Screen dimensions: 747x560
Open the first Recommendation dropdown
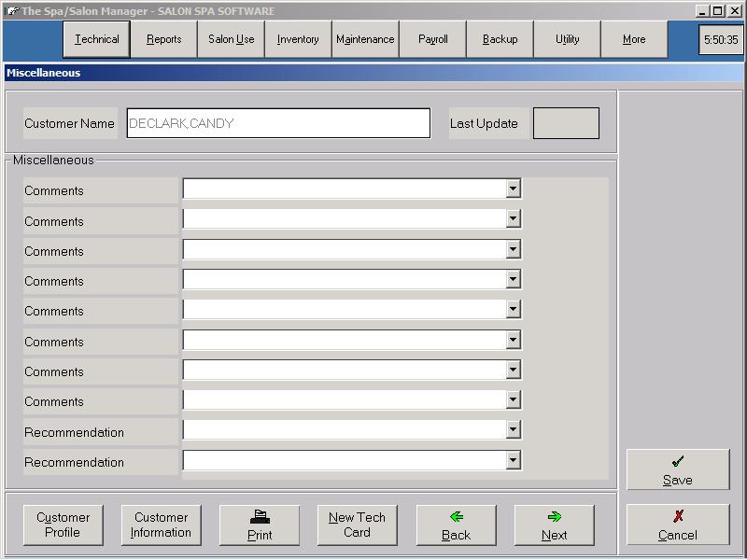click(513, 430)
